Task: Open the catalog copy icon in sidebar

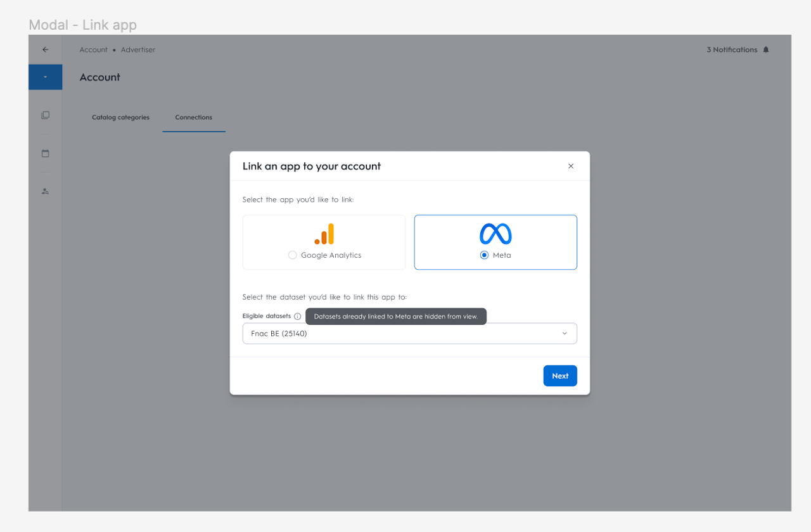Action: pos(45,115)
